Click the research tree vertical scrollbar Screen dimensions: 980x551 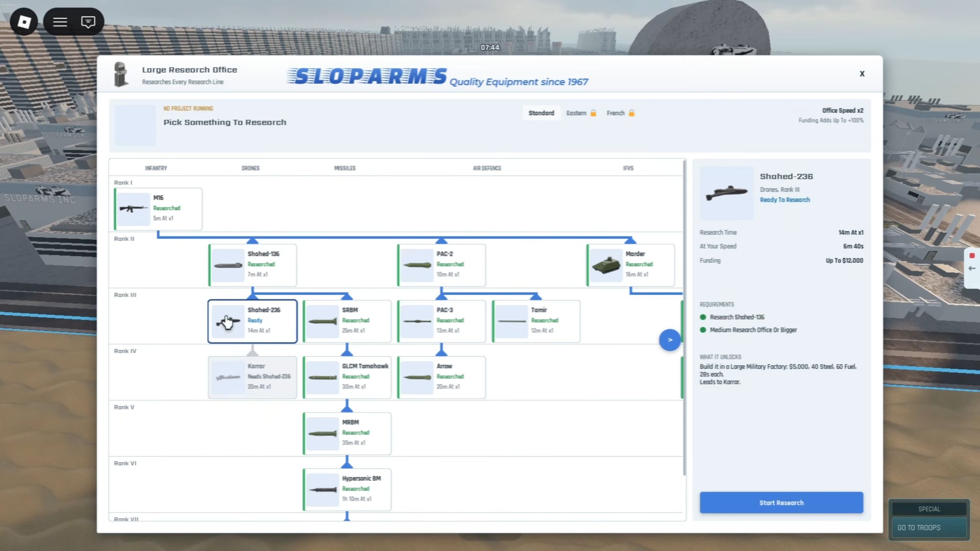tap(684, 318)
